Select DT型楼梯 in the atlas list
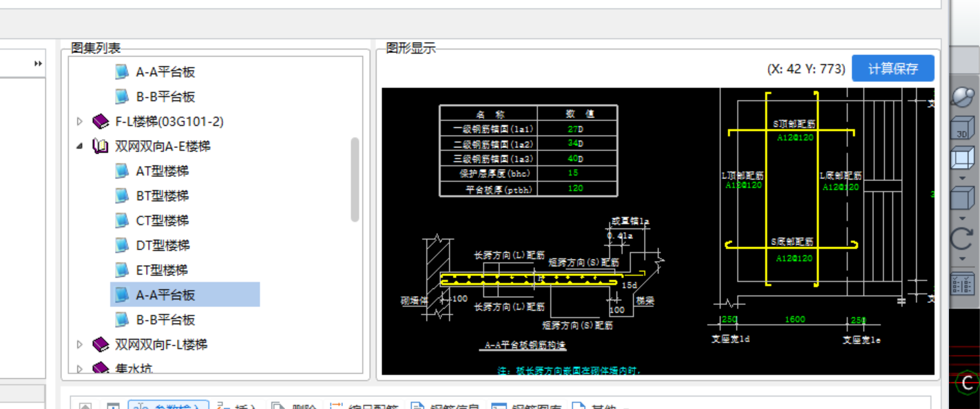Image resolution: width=980 pixels, height=409 pixels. tap(163, 246)
